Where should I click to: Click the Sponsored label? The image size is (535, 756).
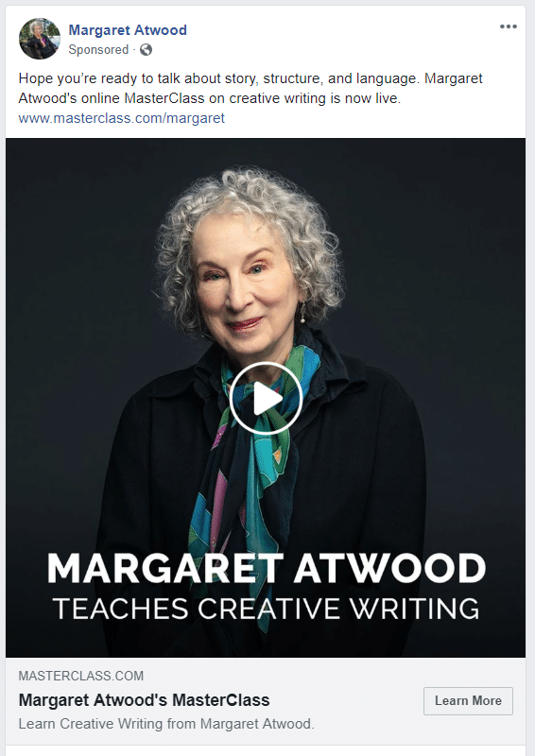[x=98, y=50]
